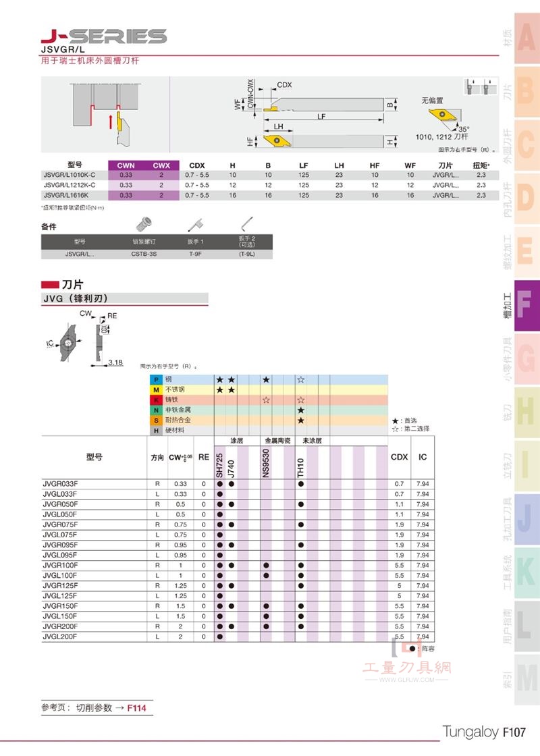Click the T-9F wrench part number

[x=195, y=254]
